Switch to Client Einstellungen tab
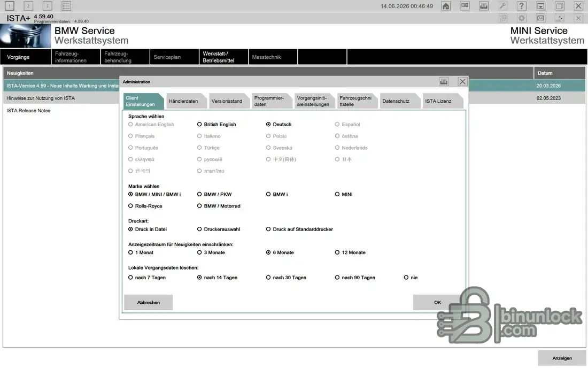The height and width of the screenshot is (368, 588). [x=143, y=101]
